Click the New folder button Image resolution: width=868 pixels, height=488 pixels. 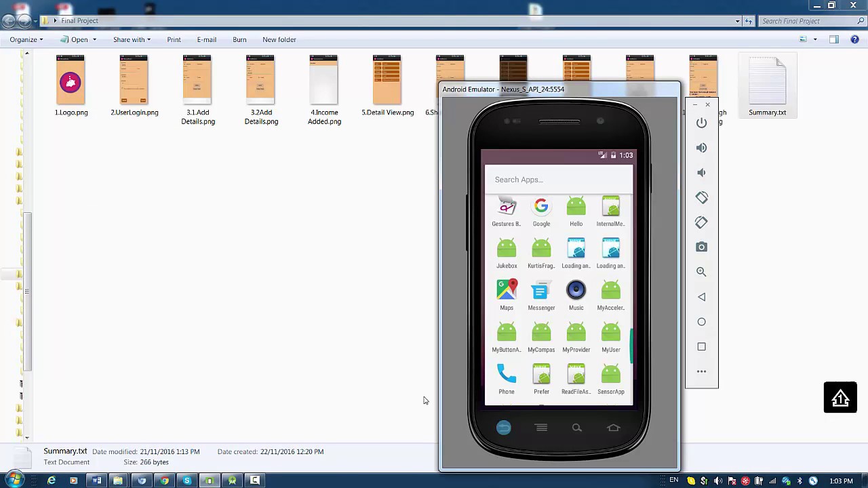point(279,39)
